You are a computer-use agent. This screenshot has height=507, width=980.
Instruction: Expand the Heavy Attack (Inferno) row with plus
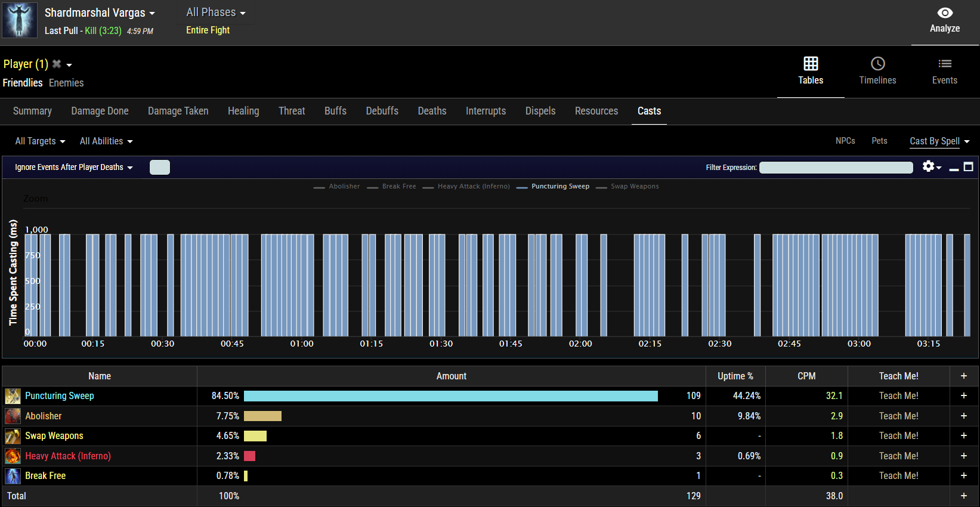pos(964,456)
